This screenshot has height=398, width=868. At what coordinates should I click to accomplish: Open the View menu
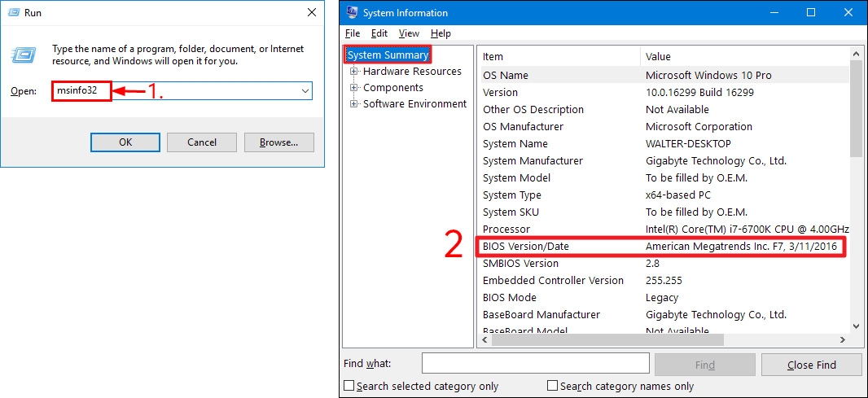[x=409, y=33]
